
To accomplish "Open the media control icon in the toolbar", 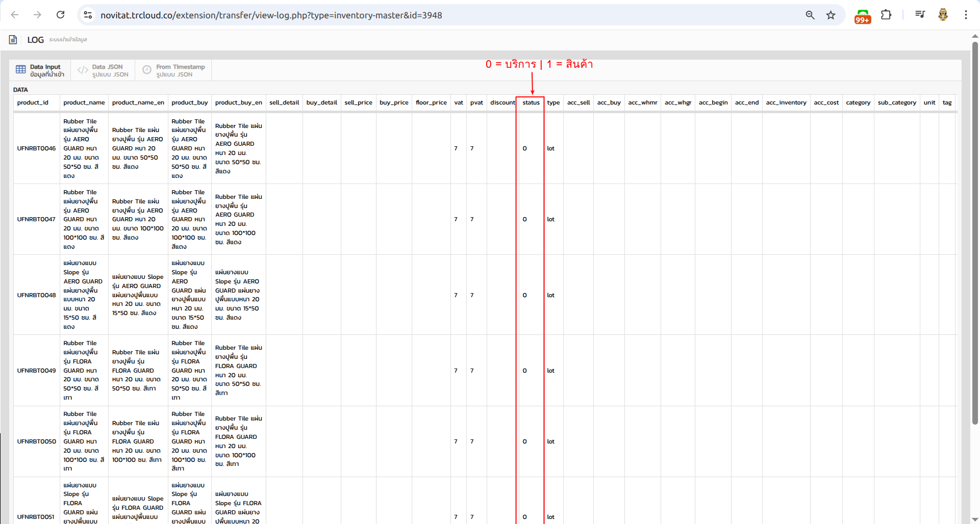I will click(920, 15).
